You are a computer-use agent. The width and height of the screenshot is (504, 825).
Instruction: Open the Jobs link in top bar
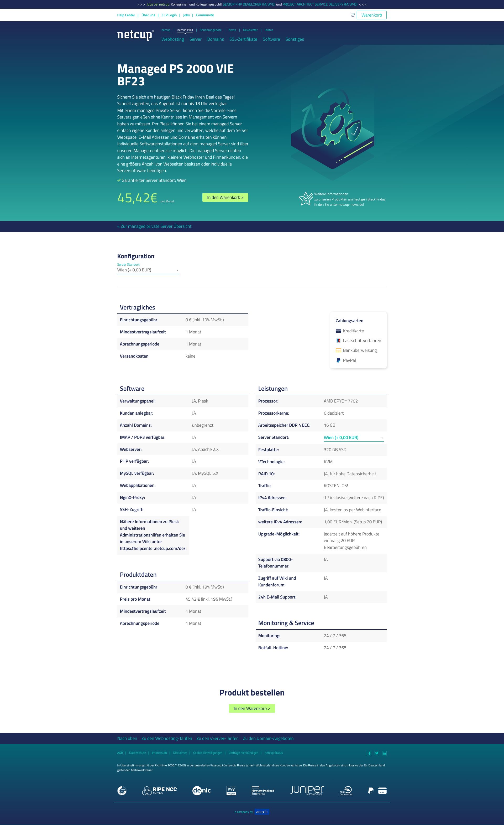186,15
